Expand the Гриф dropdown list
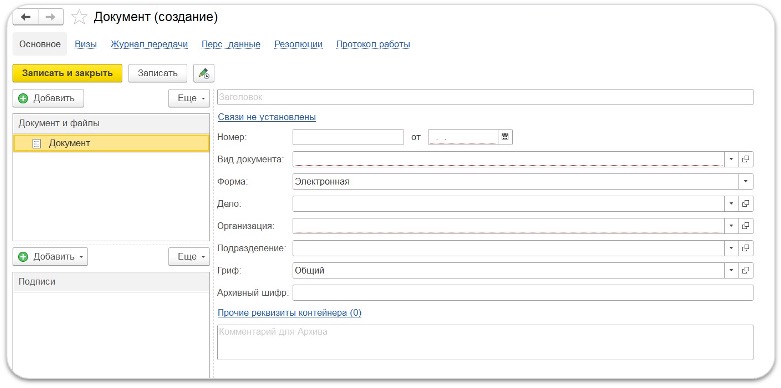This screenshot has height=388, width=781. coord(731,270)
